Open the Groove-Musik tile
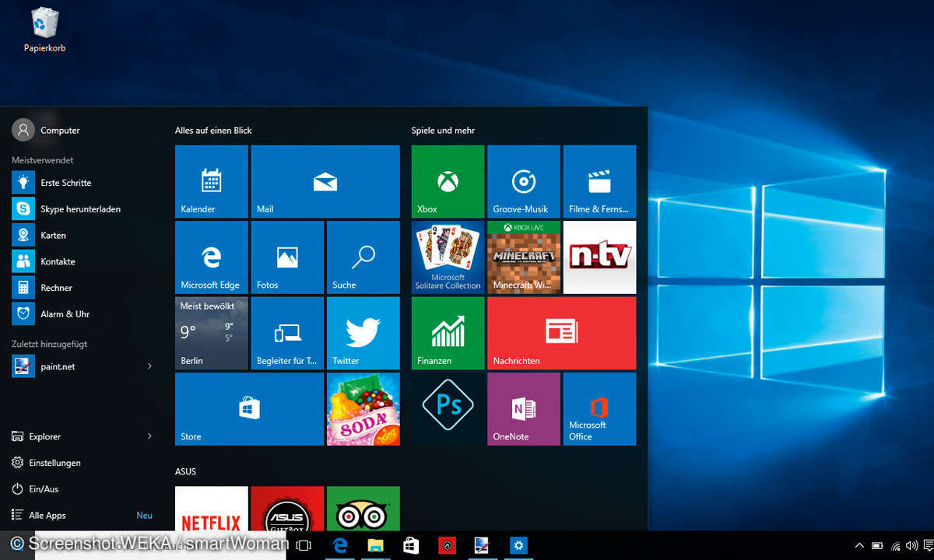The height and width of the screenshot is (560, 934). [524, 181]
